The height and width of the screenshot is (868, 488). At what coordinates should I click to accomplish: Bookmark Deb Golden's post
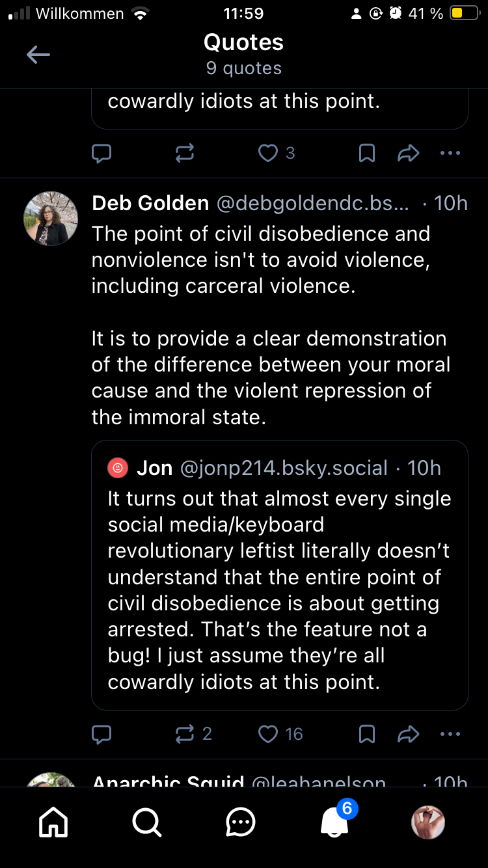click(367, 734)
